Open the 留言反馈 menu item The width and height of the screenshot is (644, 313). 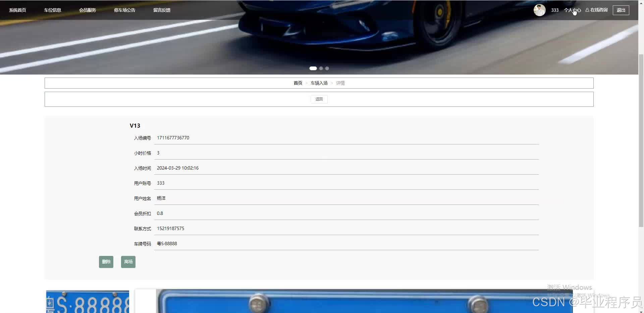[x=162, y=10]
